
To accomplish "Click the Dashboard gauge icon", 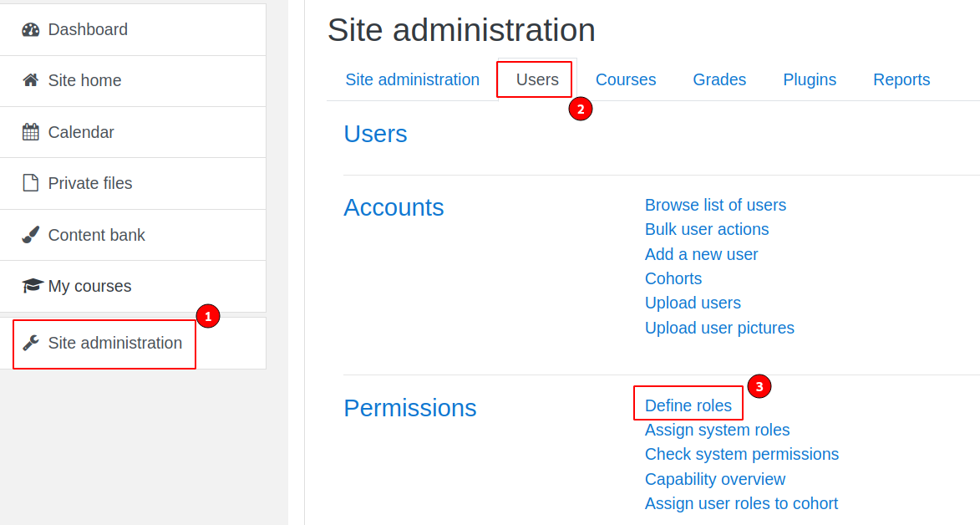I will point(31,30).
